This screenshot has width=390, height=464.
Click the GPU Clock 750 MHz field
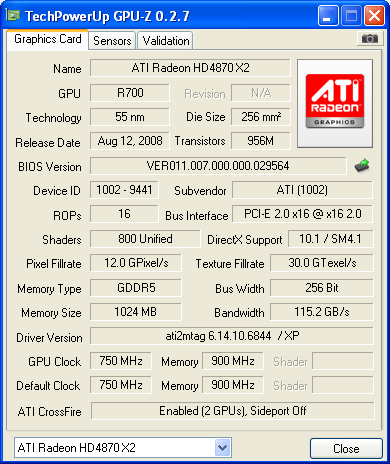click(121, 361)
